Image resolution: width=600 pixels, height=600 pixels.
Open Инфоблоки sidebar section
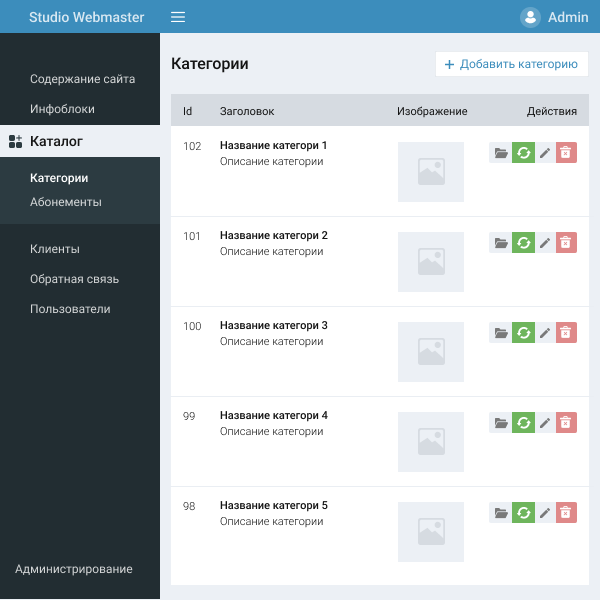click(62, 109)
